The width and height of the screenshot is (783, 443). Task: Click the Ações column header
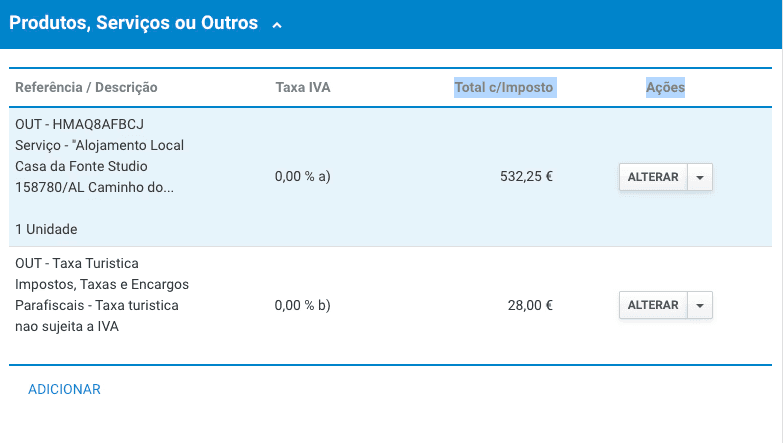665,87
